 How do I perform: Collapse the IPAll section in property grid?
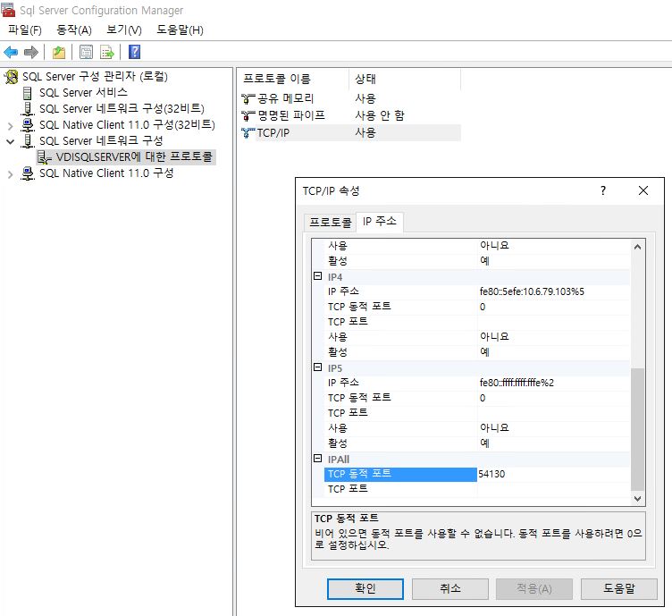(x=317, y=459)
